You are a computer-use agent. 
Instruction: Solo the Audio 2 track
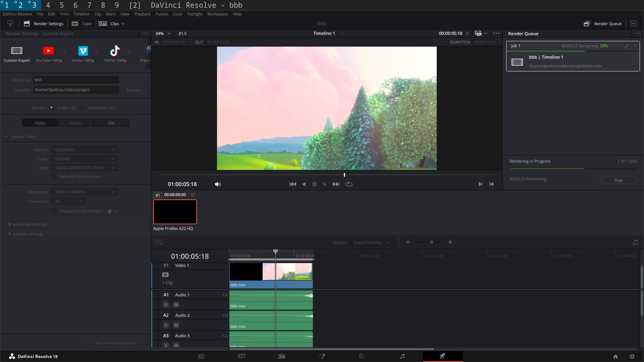[166, 325]
